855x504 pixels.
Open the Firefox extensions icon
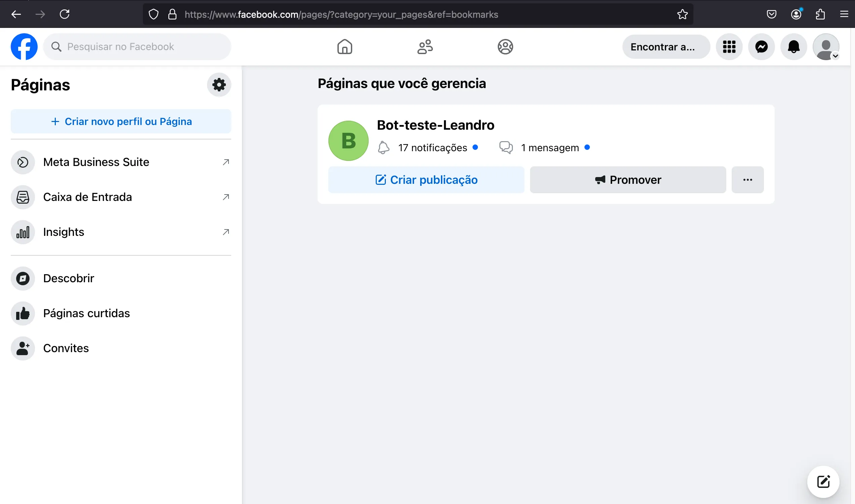click(820, 14)
